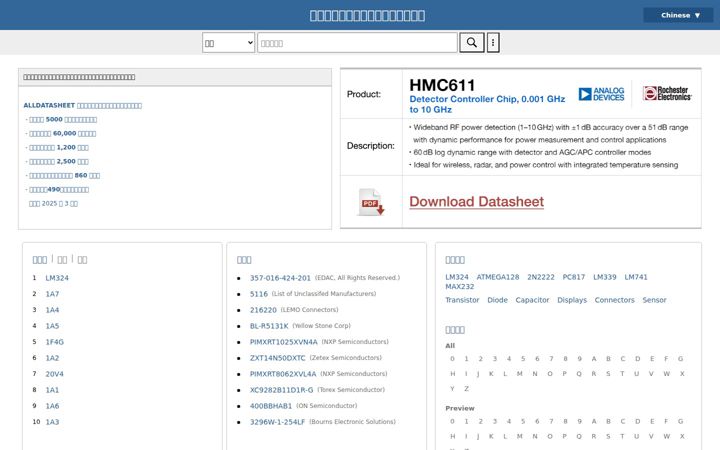Click the 2,500 statistic line

(x=57, y=162)
